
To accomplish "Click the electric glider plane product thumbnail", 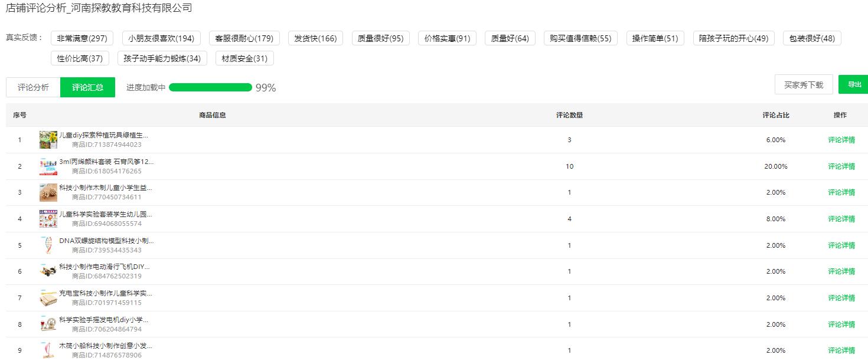I will (x=48, y=271).
